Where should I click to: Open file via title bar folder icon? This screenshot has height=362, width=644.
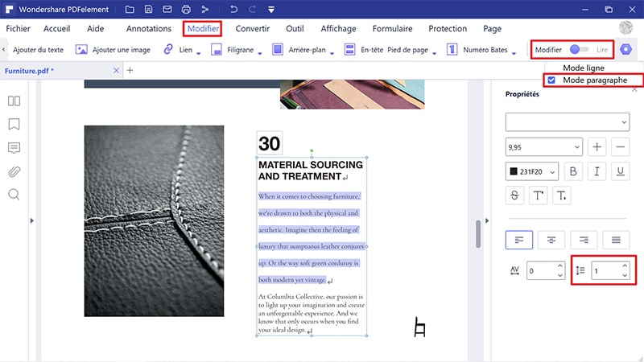tap(130, 9)
